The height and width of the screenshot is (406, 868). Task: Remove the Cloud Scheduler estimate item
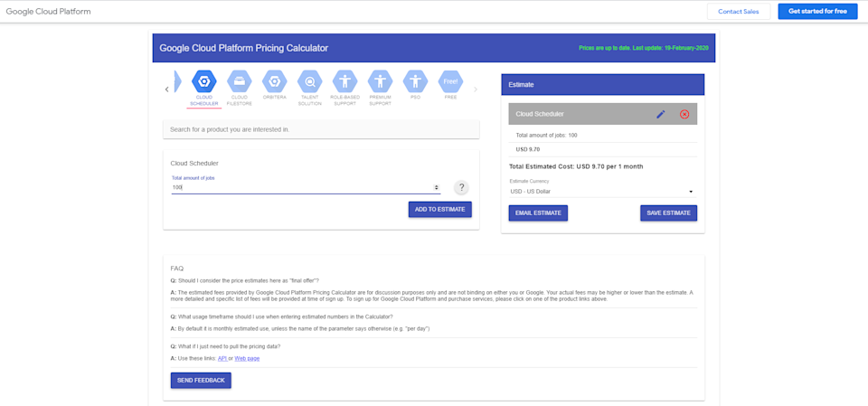(x=684, y=114)
